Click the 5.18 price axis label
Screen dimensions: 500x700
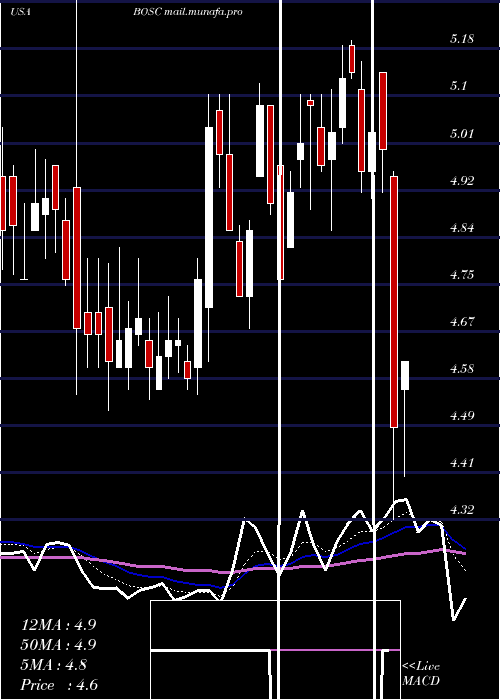[462, 39]
